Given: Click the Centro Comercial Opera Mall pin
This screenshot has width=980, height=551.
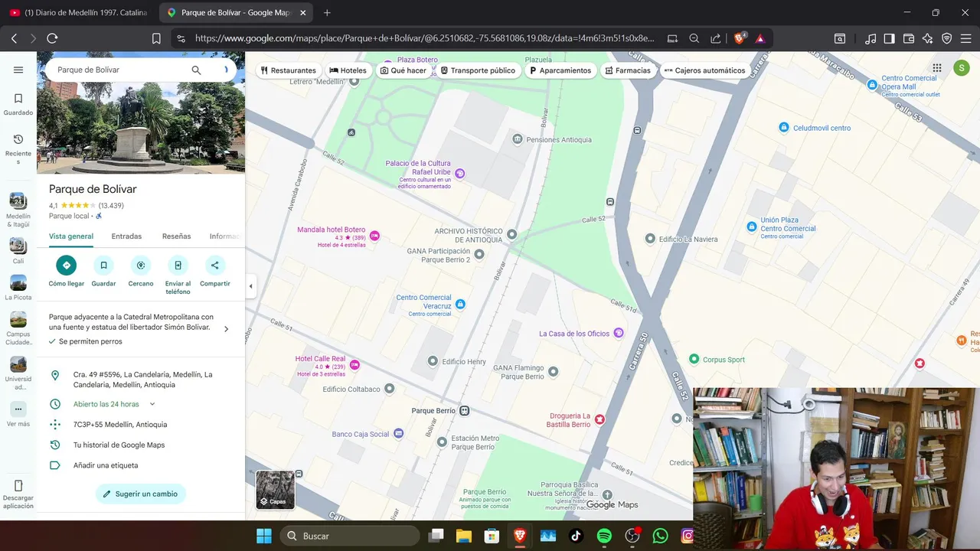Looking at the screenshot, I should click(872, 85).
